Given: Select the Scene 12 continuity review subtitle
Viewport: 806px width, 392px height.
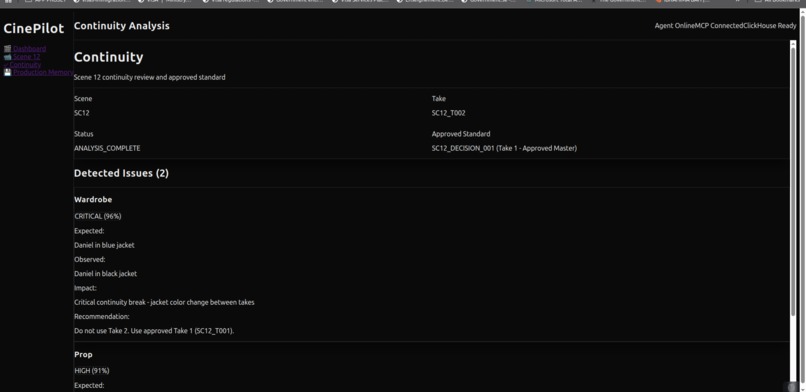Looking at the screenshot, I should point(150,78).
